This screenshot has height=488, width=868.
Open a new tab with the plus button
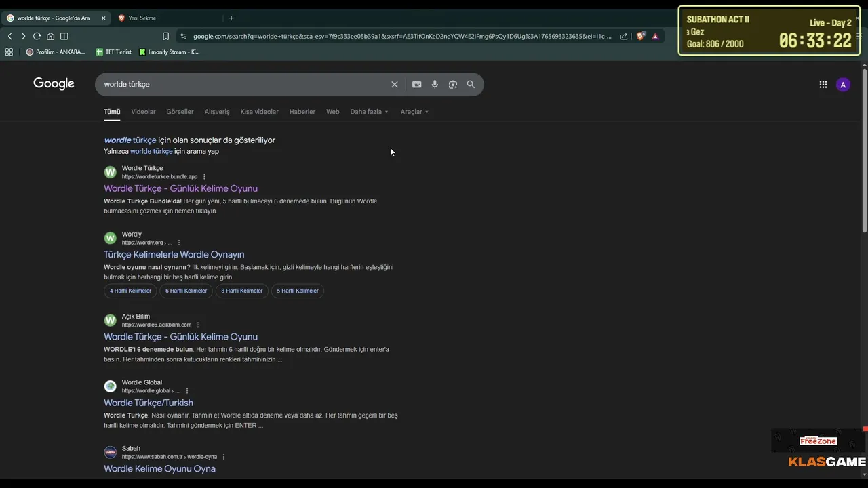(x=231, y=18)
